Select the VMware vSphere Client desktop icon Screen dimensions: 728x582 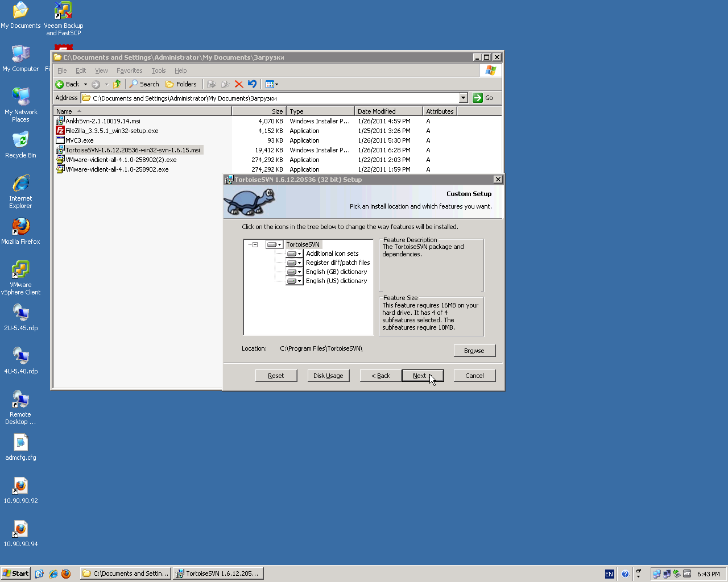(x=20, y=278)
